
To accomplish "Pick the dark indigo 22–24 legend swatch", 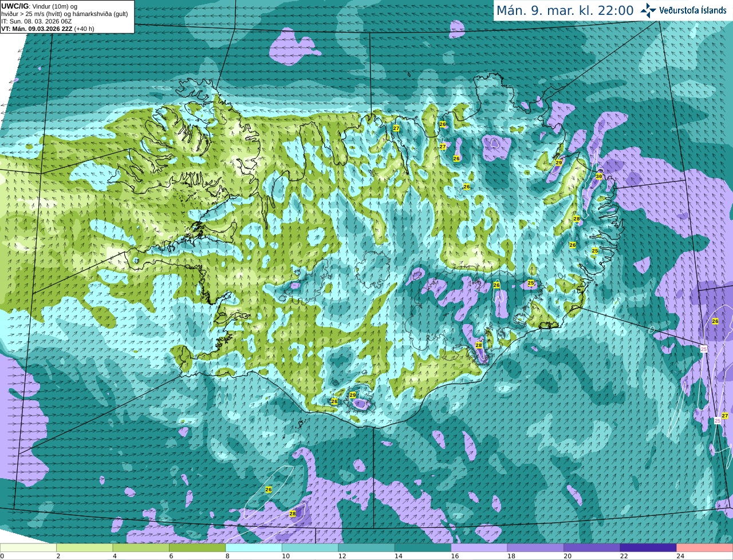I will [648, 547].
